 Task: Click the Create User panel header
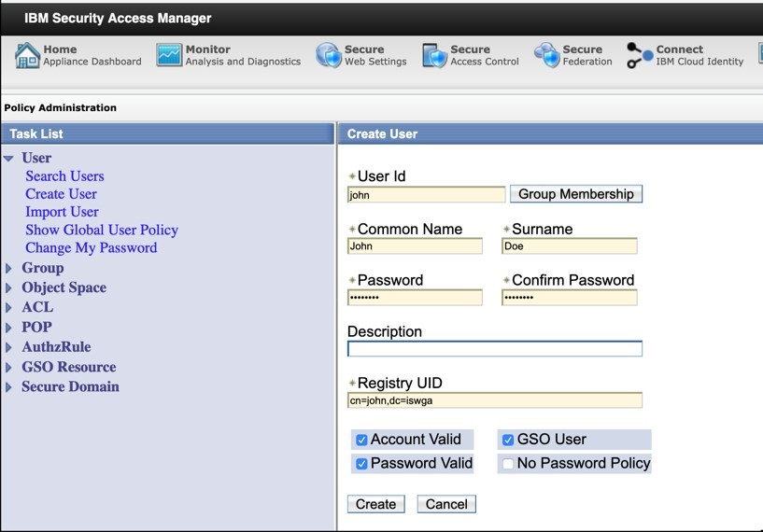pos(550,133)
